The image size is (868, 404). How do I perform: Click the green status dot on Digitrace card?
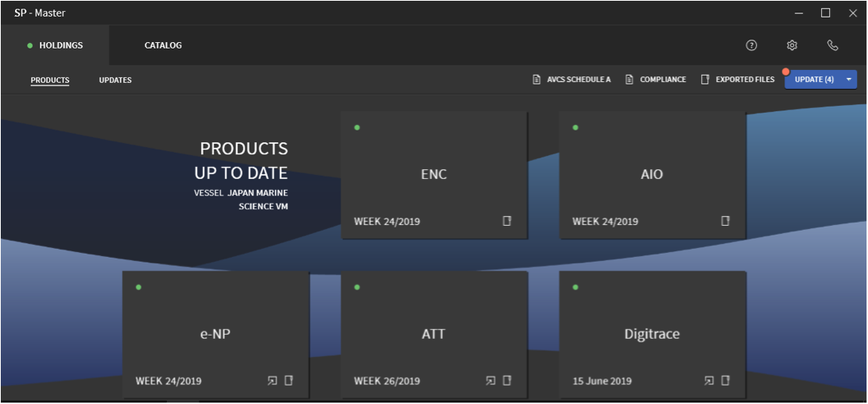coord(575,287)
